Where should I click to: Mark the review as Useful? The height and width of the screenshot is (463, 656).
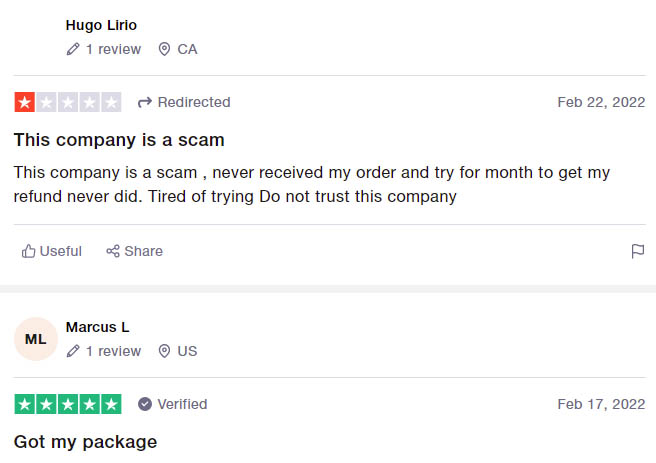click(51, 251)
